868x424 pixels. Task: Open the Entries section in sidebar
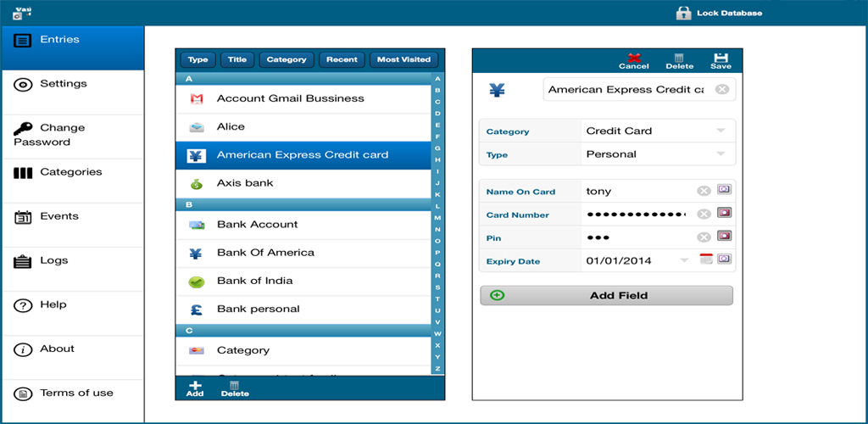click(x=72, y=47)
